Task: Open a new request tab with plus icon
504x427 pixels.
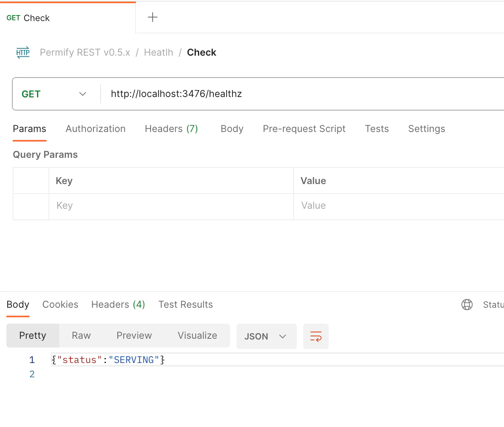Action: pos(152,17)
